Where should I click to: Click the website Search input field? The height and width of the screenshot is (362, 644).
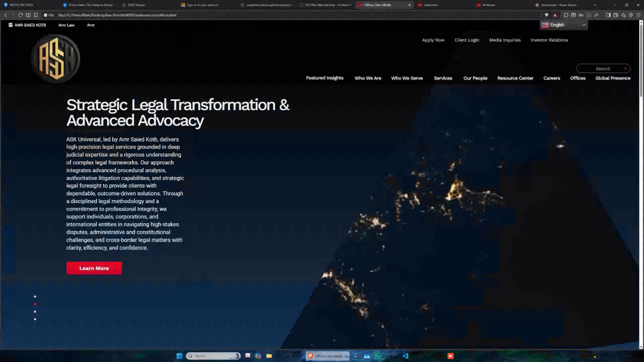[x=603, y=69]
